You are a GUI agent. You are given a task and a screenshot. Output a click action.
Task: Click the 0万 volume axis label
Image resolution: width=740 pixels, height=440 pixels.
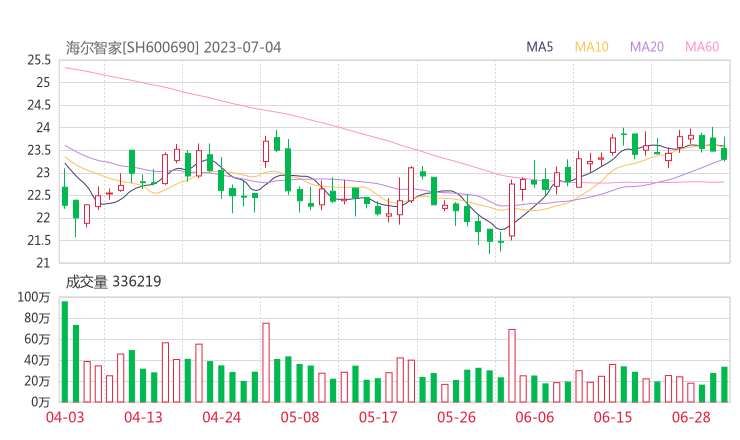[x=40, y=402]
